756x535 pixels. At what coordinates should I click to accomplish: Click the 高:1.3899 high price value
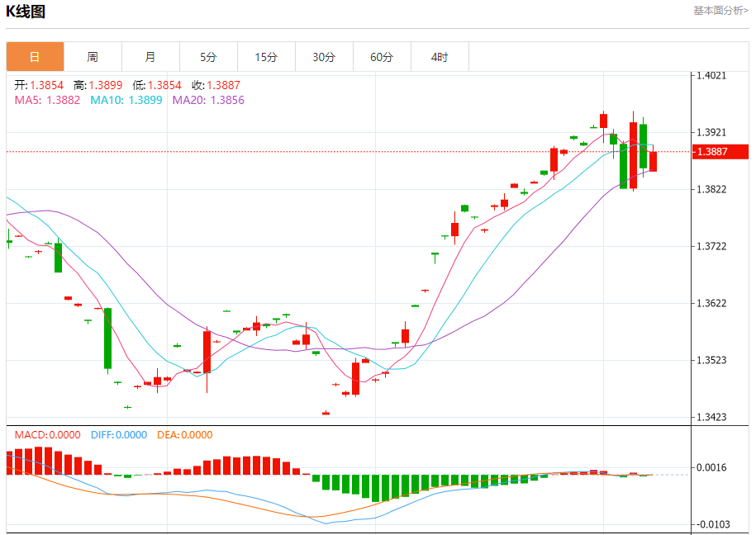coord(97,85)
